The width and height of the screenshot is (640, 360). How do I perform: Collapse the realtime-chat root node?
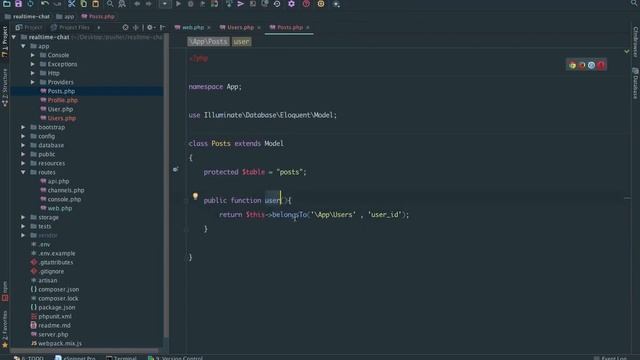14,37
